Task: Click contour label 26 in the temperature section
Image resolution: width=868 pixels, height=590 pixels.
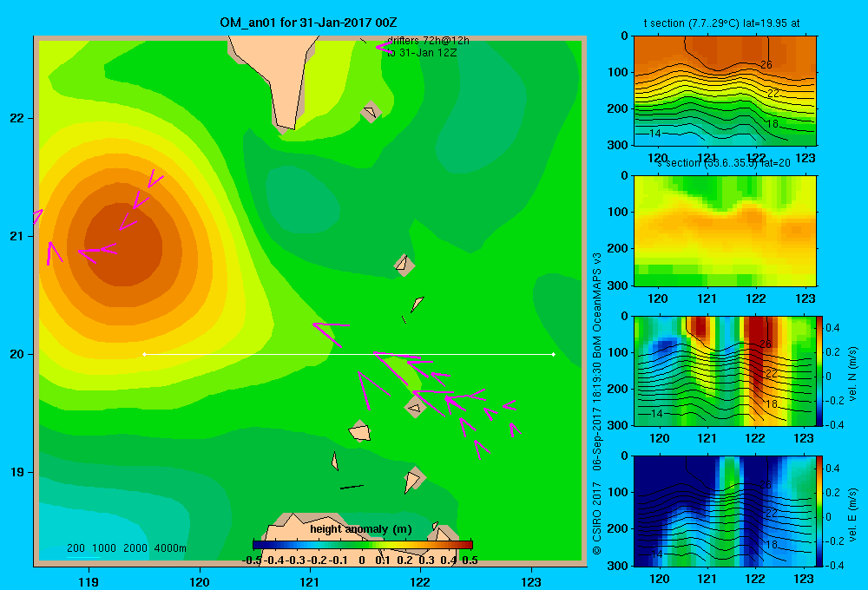Action: (x=766, y=65)
